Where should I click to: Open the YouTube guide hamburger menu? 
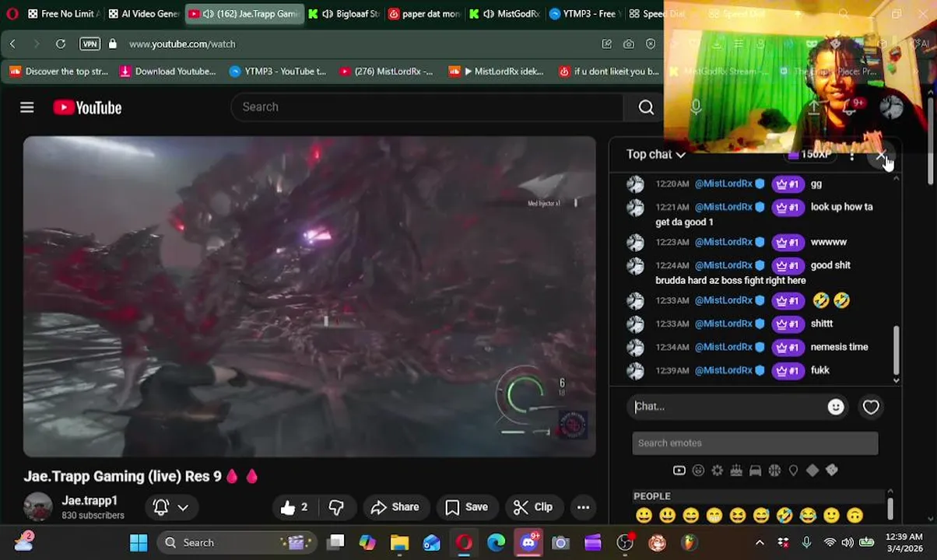click(27, 107)
